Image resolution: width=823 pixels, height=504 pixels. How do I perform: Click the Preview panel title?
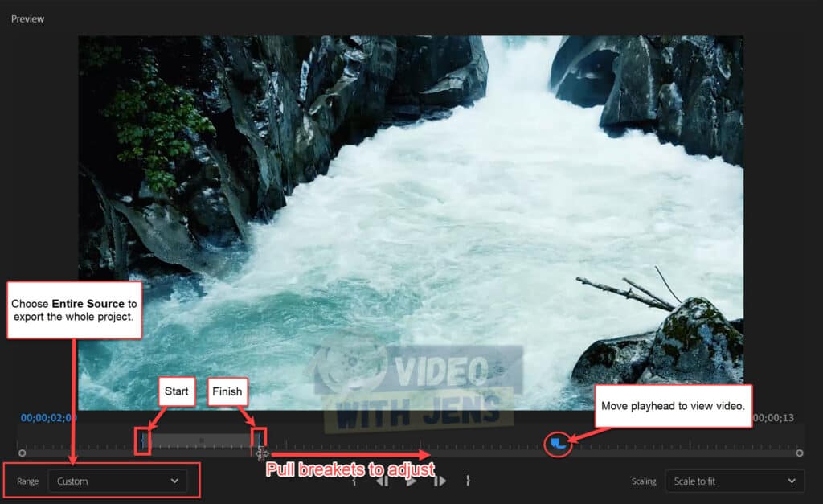28,19
